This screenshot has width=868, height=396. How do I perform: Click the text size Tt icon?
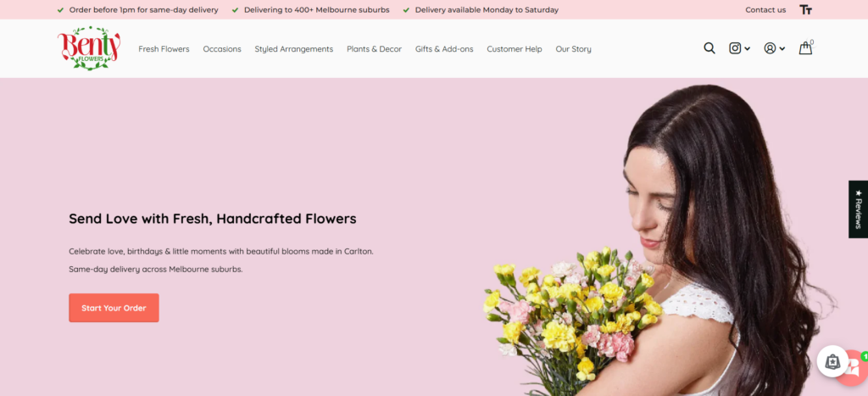pos(806,10)
